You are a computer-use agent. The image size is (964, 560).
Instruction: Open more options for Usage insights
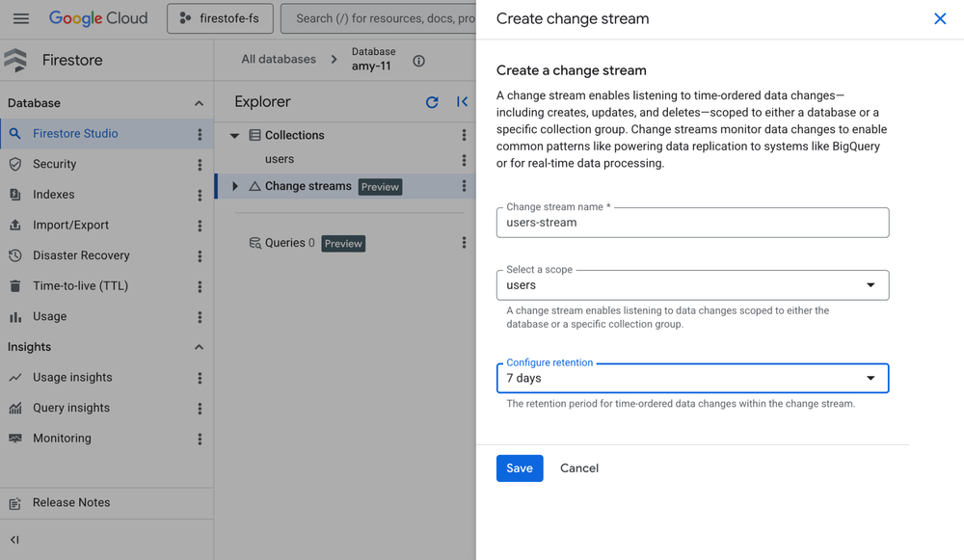click(x=200, y=378)
